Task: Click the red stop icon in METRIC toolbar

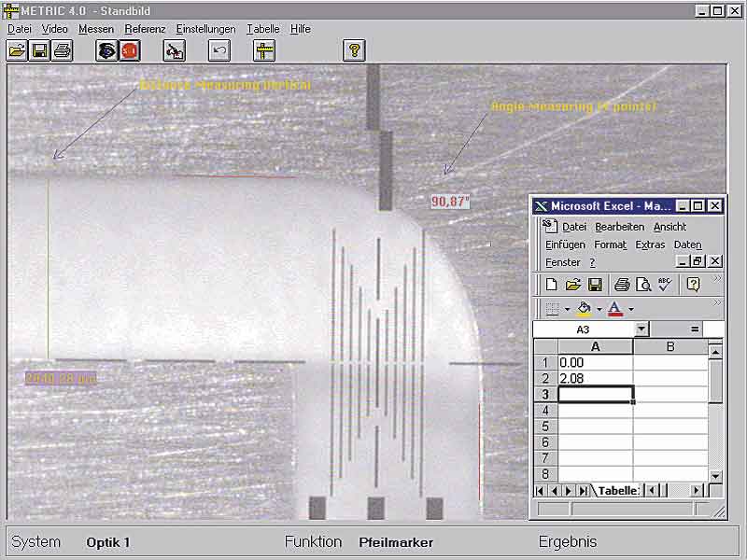Action: [130, 50]
